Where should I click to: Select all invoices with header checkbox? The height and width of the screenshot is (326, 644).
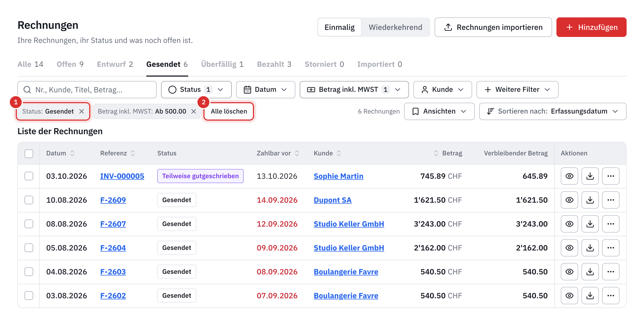pyautogui.click(x=29, y=153)
